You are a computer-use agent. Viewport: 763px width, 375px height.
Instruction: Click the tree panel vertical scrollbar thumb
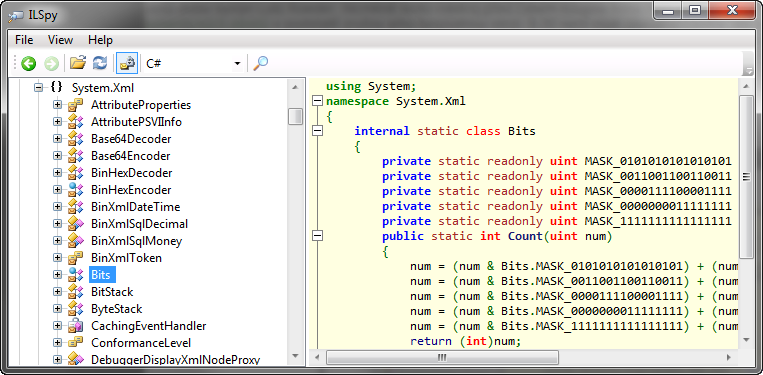point(295,117)
